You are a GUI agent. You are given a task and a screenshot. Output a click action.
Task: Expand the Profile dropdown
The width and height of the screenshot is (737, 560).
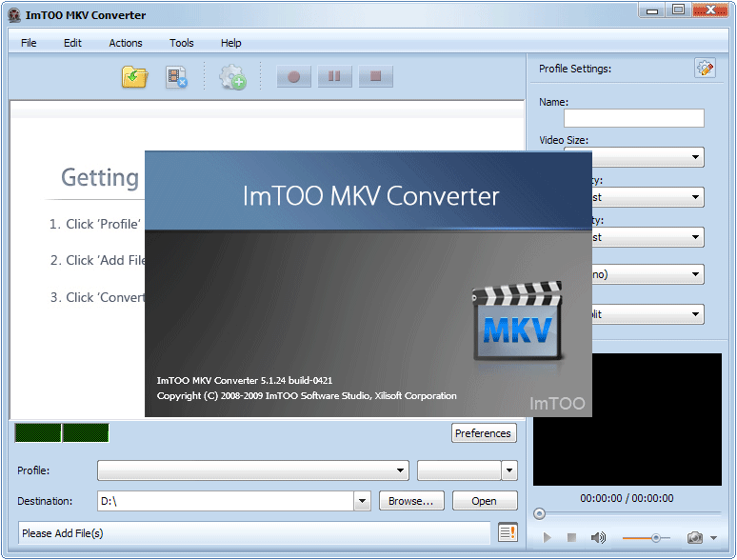tap(400, 470)
